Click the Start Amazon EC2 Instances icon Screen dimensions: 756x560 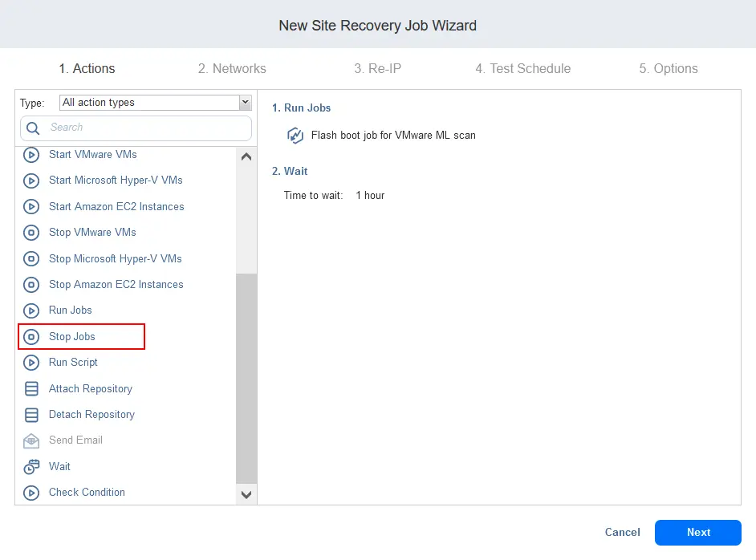(31, 207)
